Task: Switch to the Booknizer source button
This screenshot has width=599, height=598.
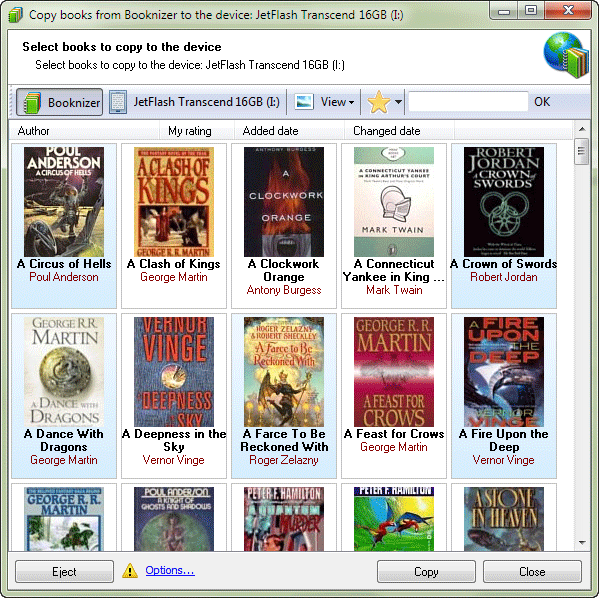Action: [x=60, y=102]
